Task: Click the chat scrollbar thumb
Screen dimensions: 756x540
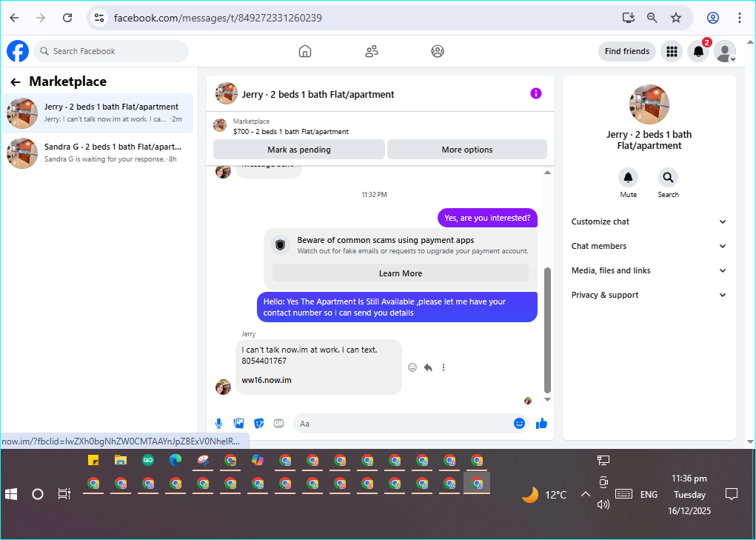Action: pos(547,330)
